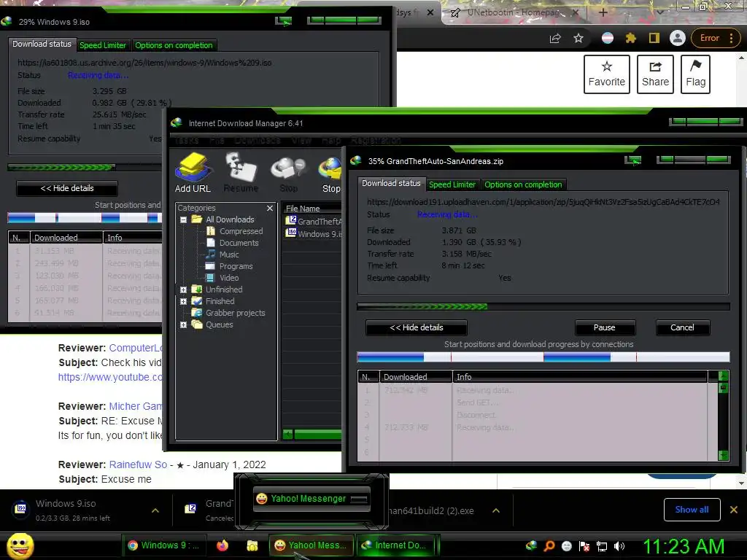Click the Share button on archive page

[655, 74]
